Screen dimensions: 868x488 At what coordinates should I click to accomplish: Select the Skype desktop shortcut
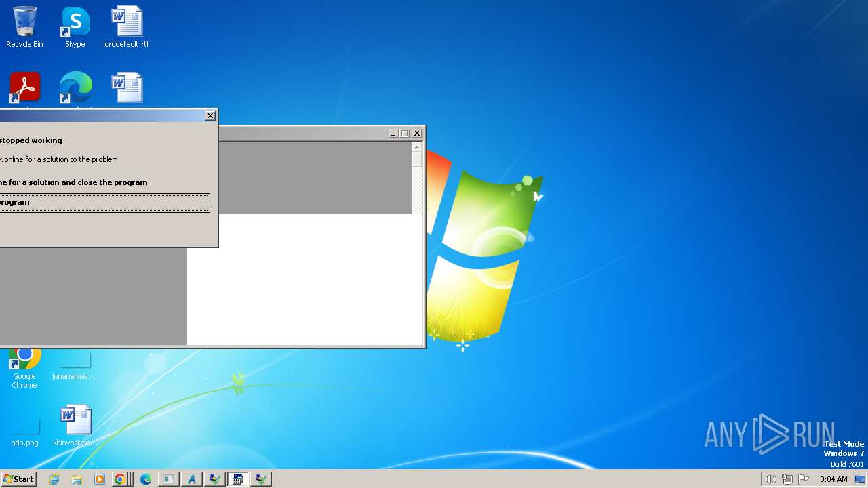[75, 27]
